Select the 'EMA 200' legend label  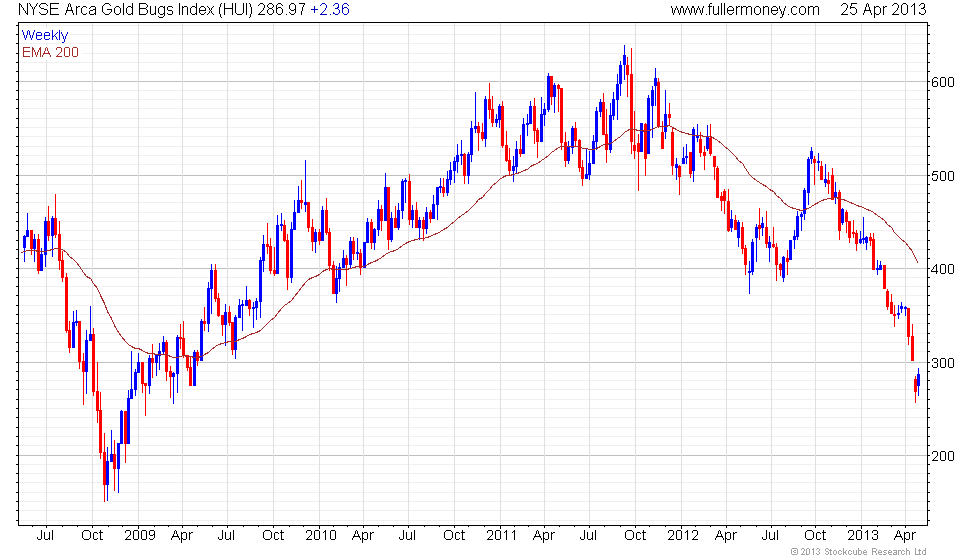tap(51, 52)
